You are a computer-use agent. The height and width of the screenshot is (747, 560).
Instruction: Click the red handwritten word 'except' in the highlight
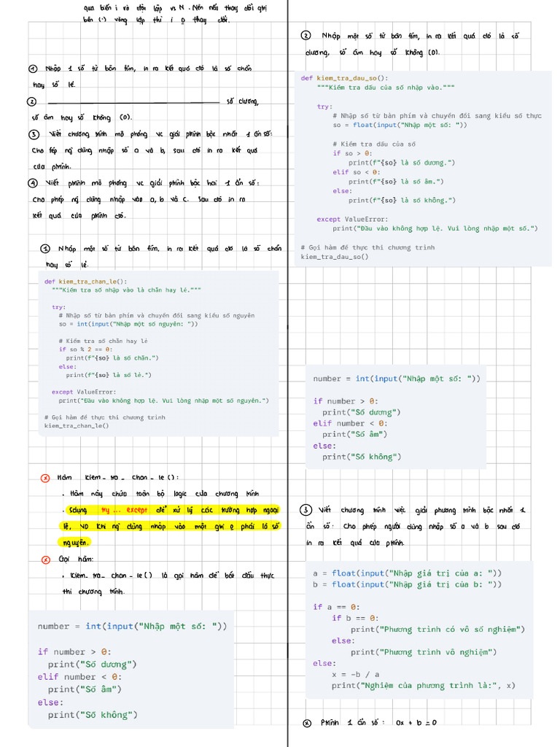coord(136,510)
